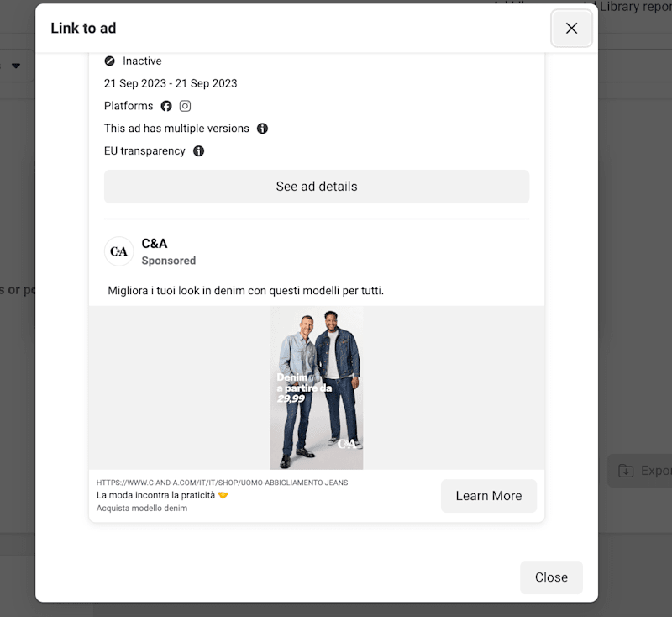Click the 'Platforms' label
Viewport: 672px width, 617px height.
(129, 106)
